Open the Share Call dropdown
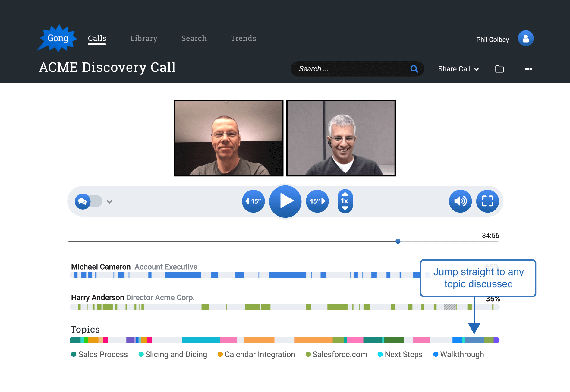Viewport: 570px width, 392px height. point(458,69)
